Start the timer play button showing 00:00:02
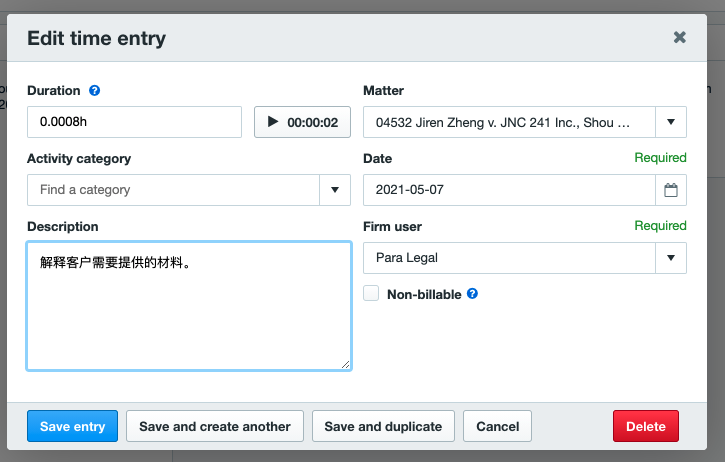Viewport: 725px width, 462px height. 302,122
